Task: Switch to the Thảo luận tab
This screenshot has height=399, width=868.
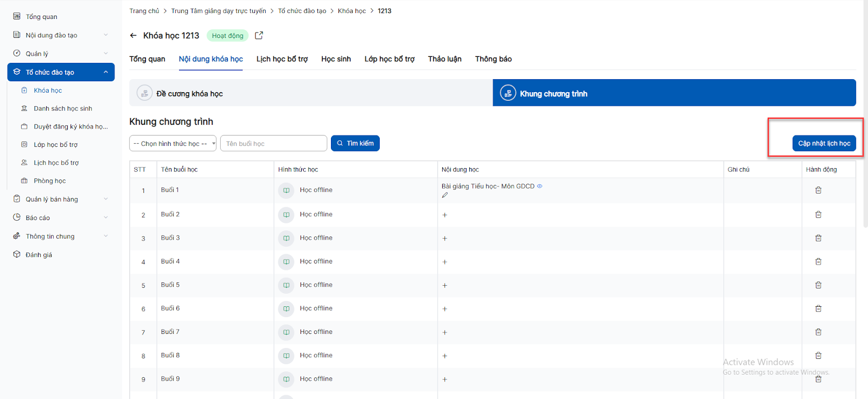Action: coord(445,59)
